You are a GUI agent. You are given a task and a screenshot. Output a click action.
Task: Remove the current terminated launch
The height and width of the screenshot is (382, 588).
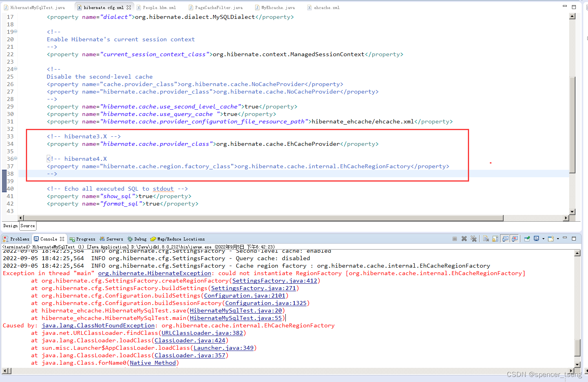pos(464,239)
